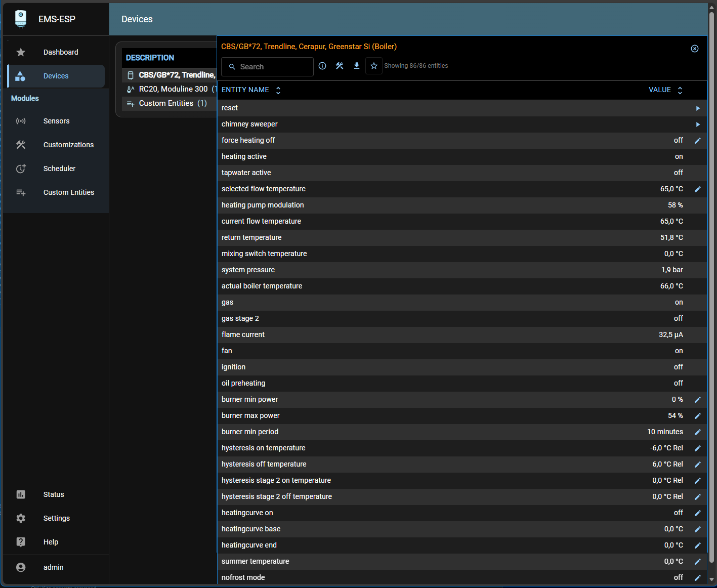Click the Search input field
The height and width of the screenshot is (588, 717).
(267, 66)
